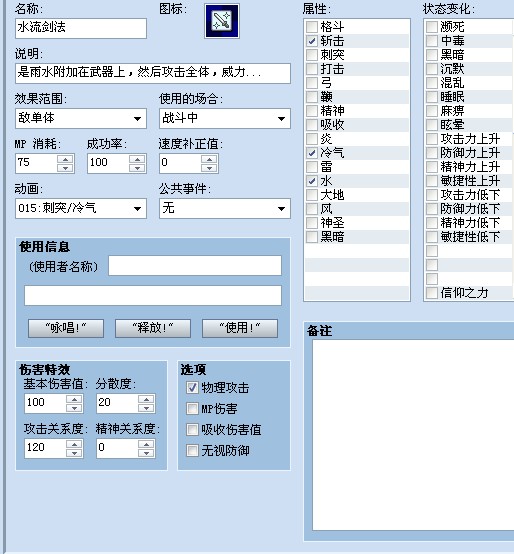514x554 pixels.
Task: Decrease the 分散度 value
Action: click(x=146, y=408)
